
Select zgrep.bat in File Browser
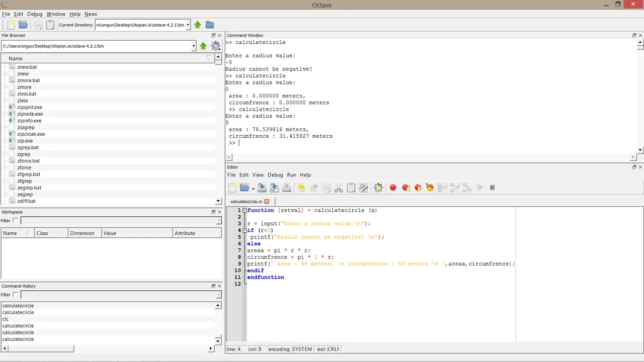28,147
